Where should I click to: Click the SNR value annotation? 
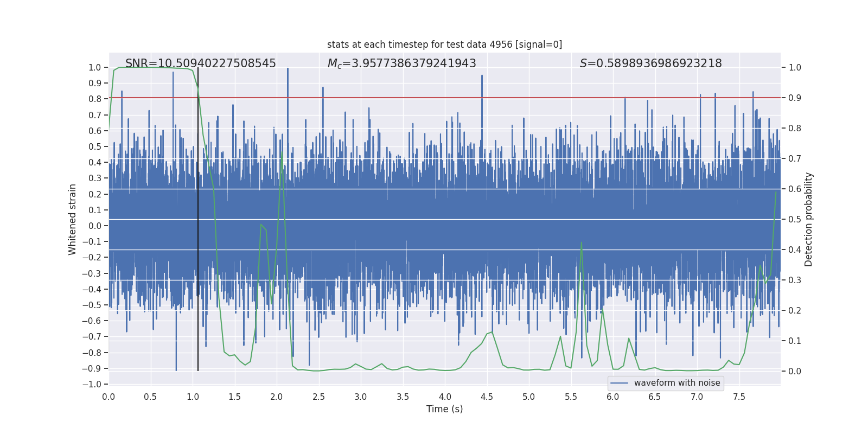[x=201, y=63]
